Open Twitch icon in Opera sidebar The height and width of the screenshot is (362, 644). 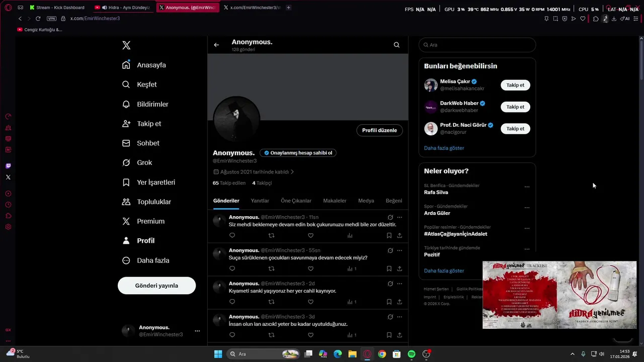(x=8, y=166)
